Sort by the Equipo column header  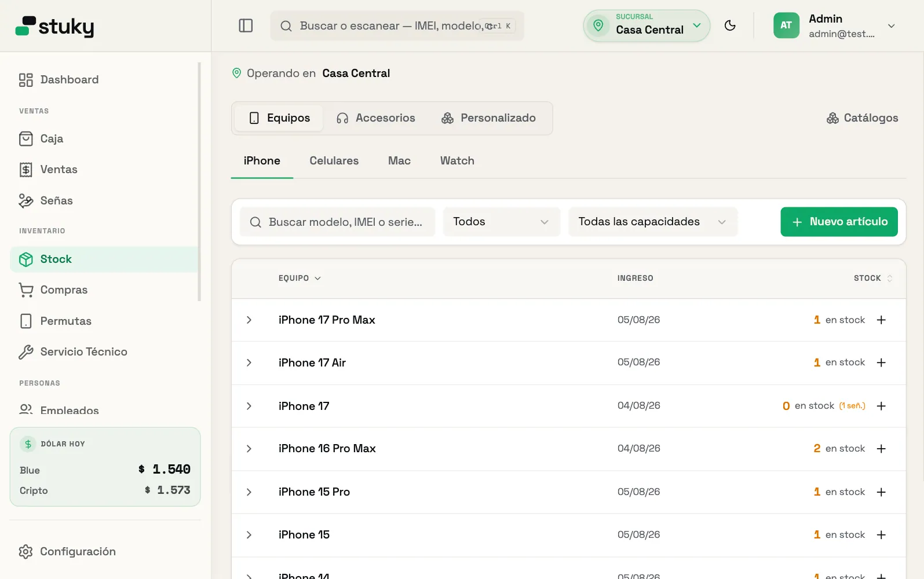pos(300,278)
